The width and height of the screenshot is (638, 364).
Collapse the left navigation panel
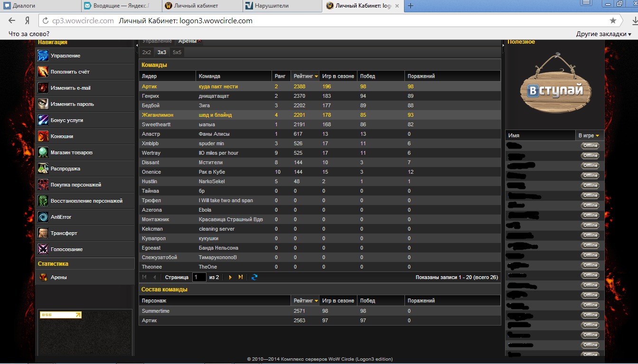137,45
